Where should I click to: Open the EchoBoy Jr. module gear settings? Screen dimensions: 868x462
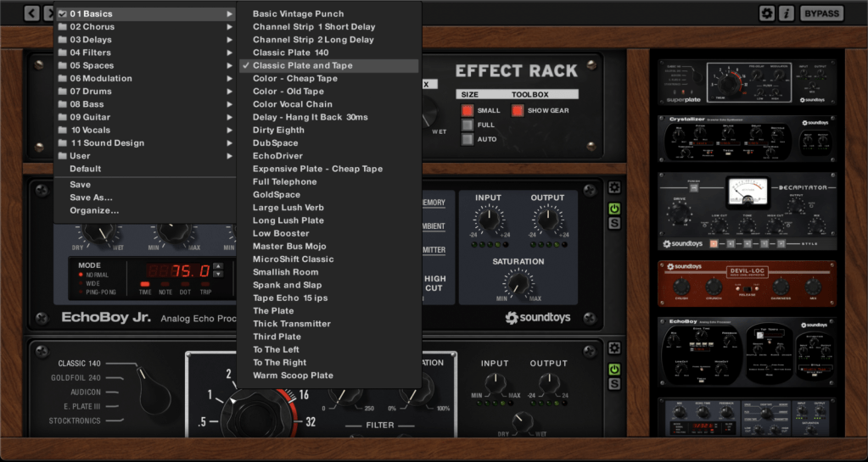coord(614,188)
